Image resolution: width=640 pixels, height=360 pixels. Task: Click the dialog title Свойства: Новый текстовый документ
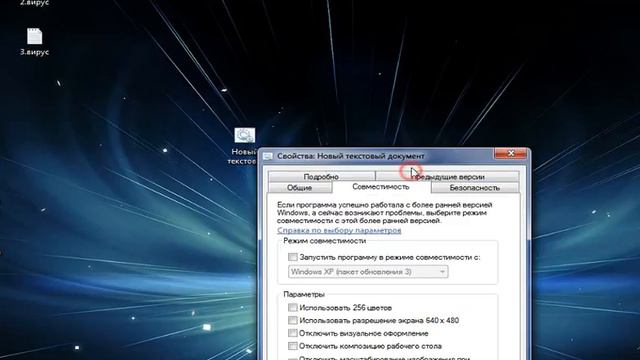coord(351,156)
